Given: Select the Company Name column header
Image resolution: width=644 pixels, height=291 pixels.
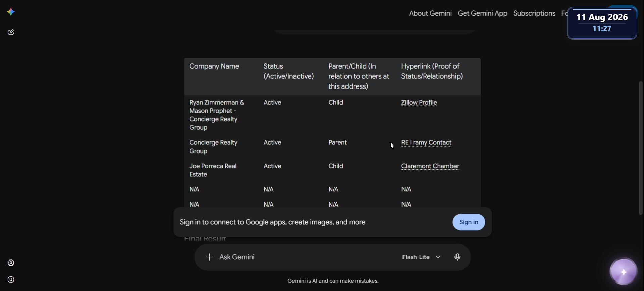Looking at the screenshot, I should pyautogui.click(x=214, y=66).
